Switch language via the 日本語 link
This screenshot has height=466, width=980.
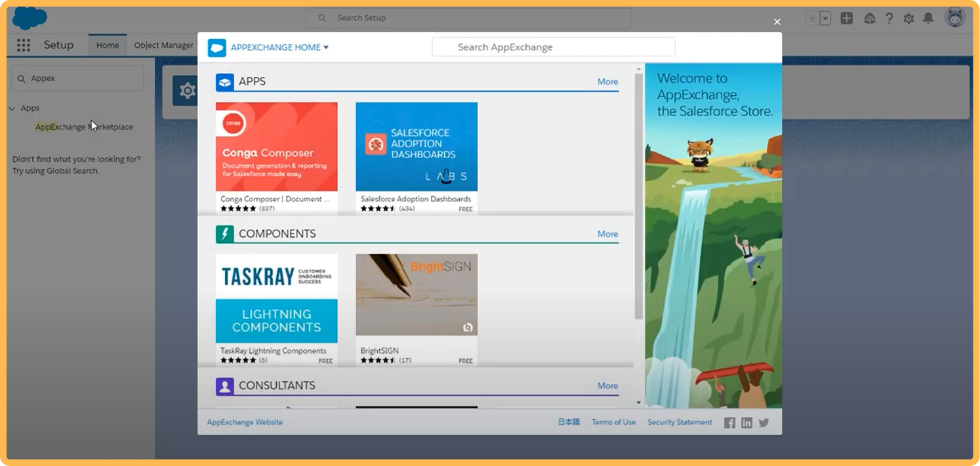tap(569, 422)
